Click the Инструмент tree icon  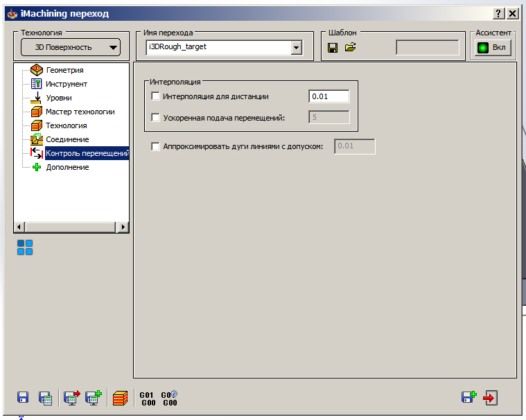[36, 84]
